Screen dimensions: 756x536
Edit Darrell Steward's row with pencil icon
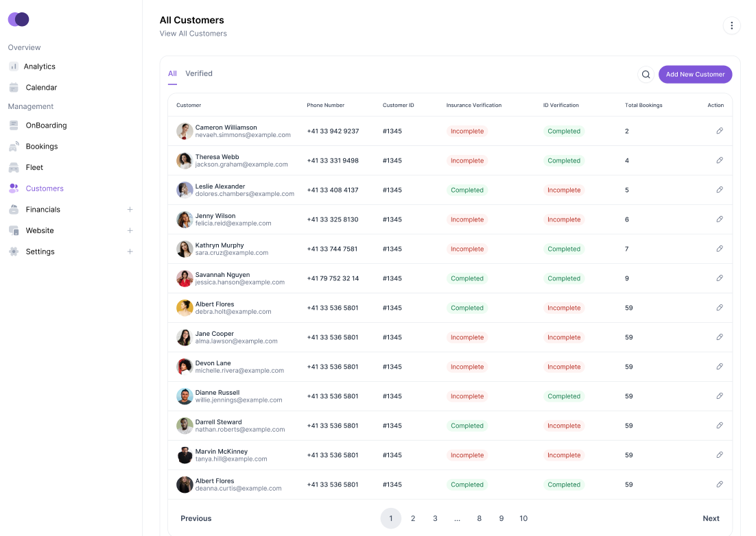coord(720,425)
